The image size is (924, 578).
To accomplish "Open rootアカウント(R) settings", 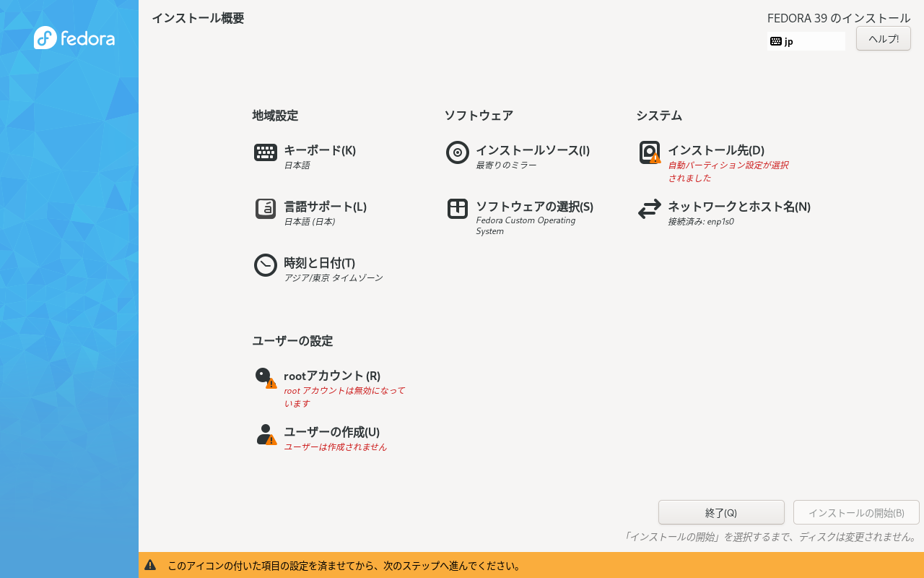I will coord(332,376).
